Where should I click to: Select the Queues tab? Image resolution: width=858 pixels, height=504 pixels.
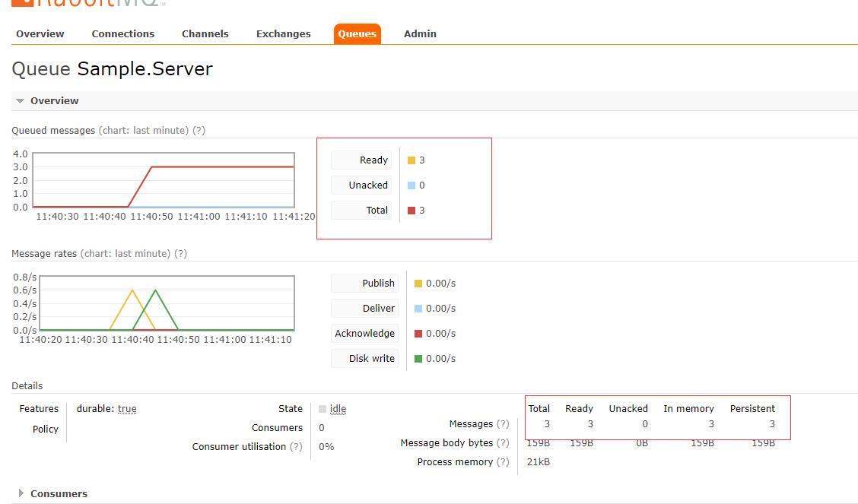click(x=357, y=34)
